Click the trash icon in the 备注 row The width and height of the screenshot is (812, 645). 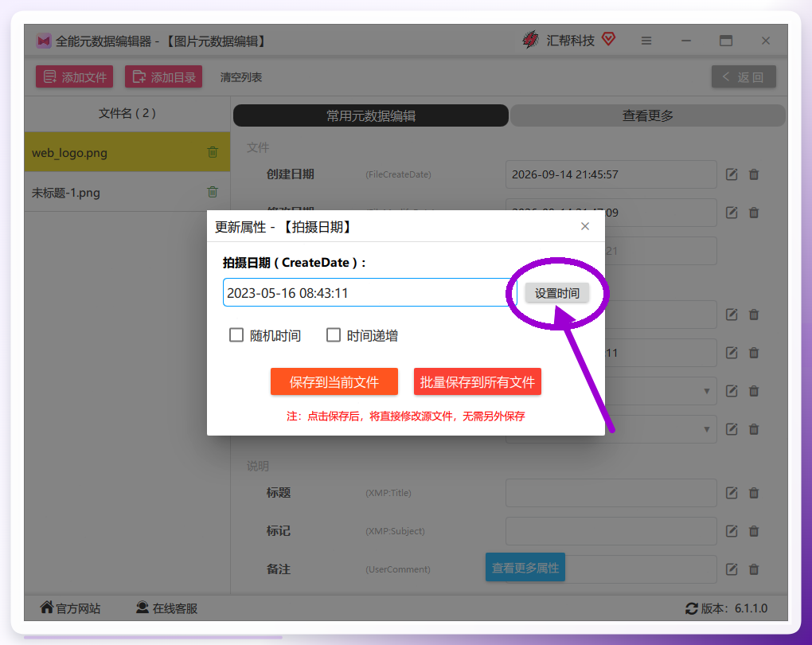tap(754, 569)
